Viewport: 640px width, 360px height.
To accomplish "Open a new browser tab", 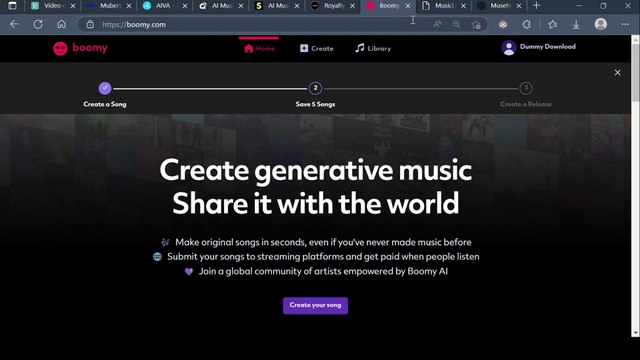I will (536, 6).
